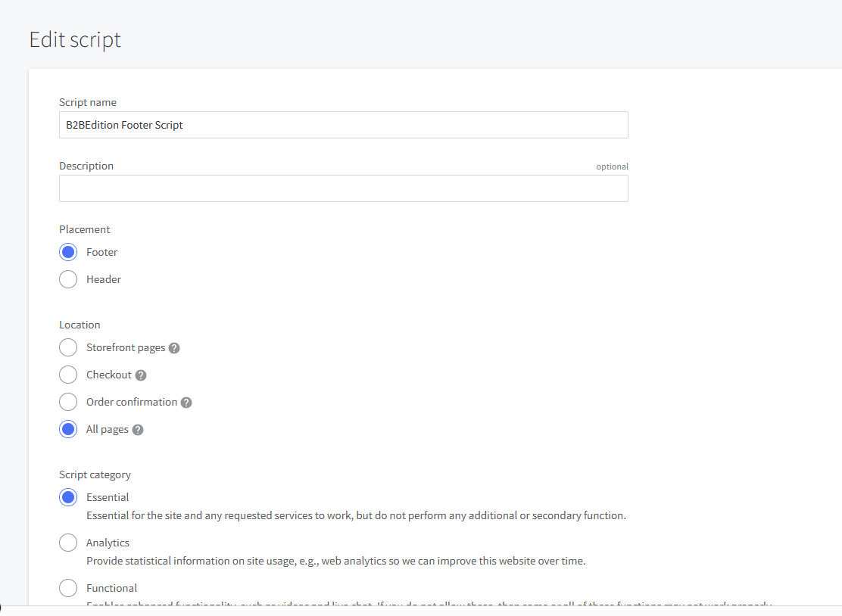Click the Edit script page heading

75,39
